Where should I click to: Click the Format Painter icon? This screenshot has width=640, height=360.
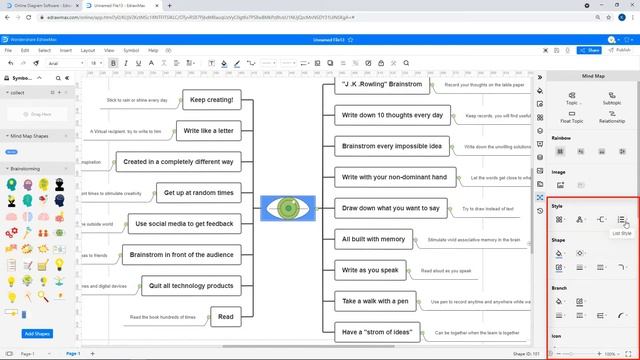tap(36, 63)
